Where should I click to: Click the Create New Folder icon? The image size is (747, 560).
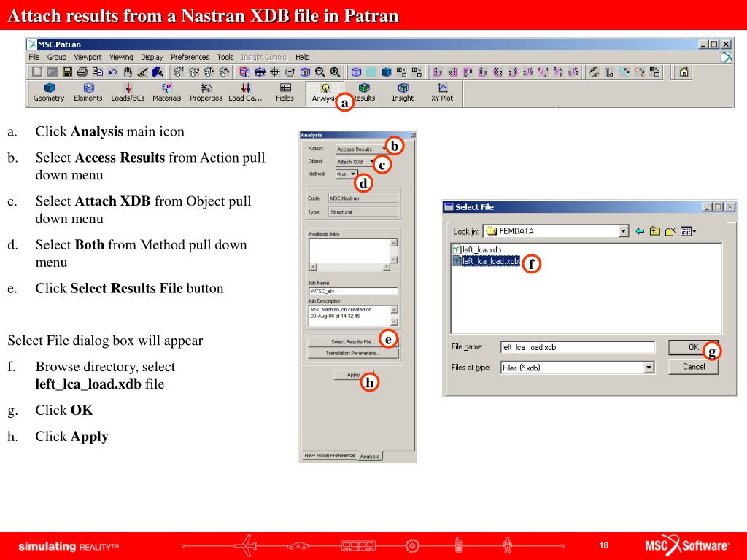tap(671, 231)
